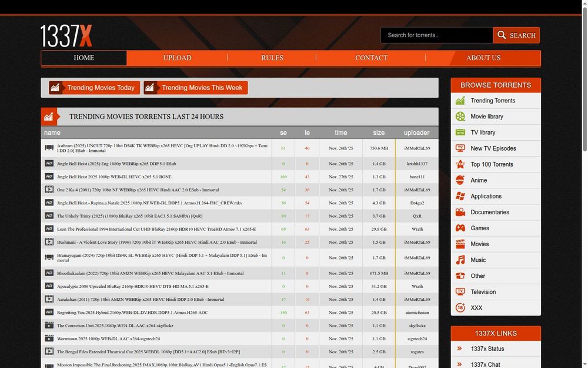The width and height of the screenshot is (588, 368).
Task: Click uploader atomicfusion
Action: [x=417, y=313]
